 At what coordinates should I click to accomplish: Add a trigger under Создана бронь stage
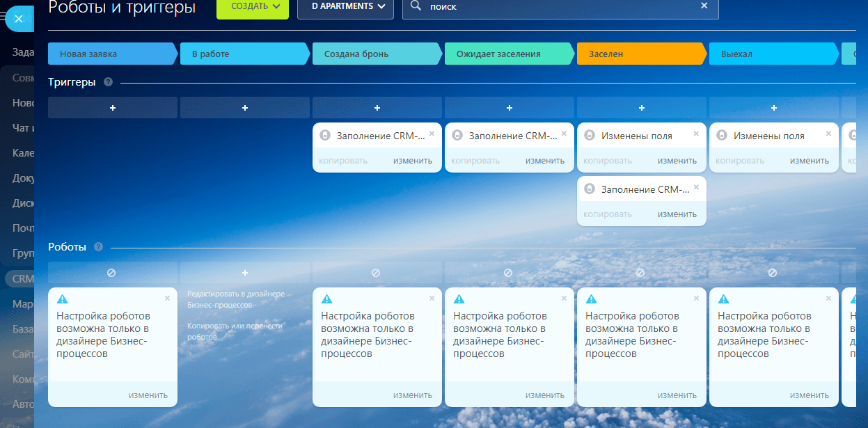tap(377, 108)
